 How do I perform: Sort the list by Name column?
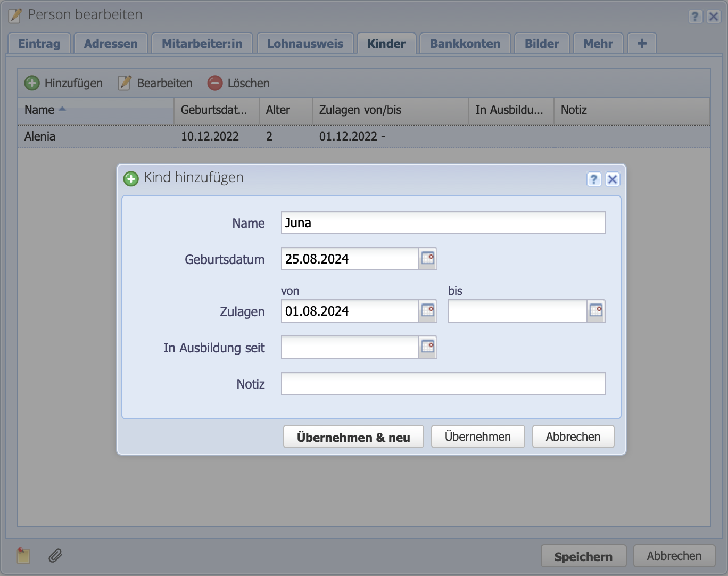click(x=96, y=110)
